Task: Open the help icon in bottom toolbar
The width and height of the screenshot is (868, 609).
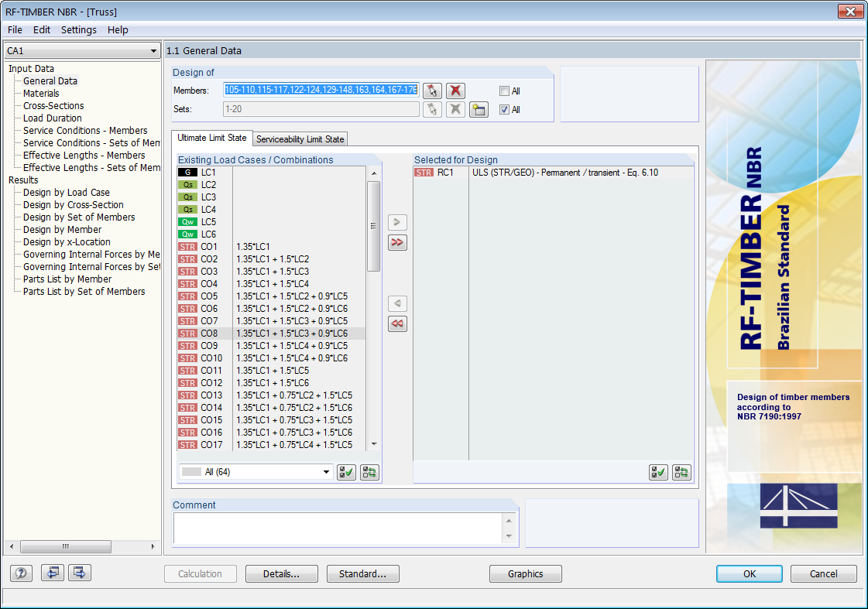Action: [21, 573]
